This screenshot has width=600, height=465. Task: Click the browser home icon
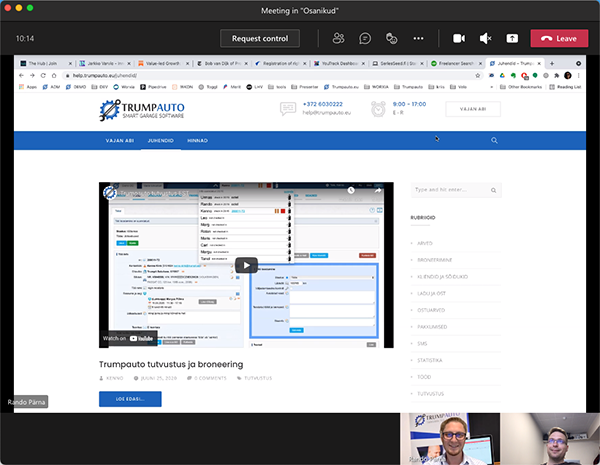(x=54, y=75)
